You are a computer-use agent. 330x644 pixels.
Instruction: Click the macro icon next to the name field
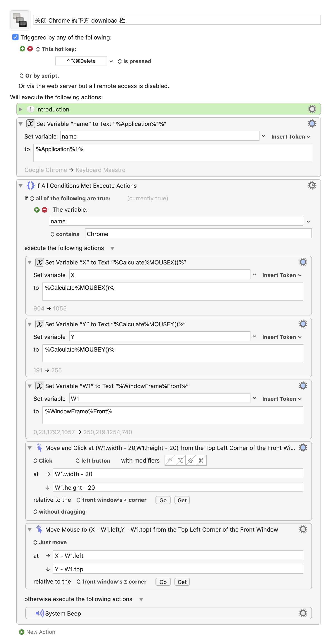(20, 20)
